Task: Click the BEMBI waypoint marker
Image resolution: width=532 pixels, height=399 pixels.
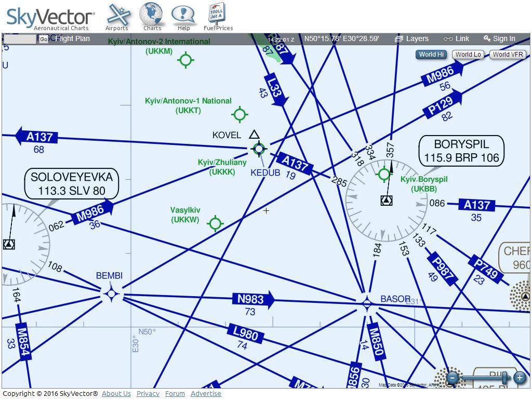Action: [111, 294]
